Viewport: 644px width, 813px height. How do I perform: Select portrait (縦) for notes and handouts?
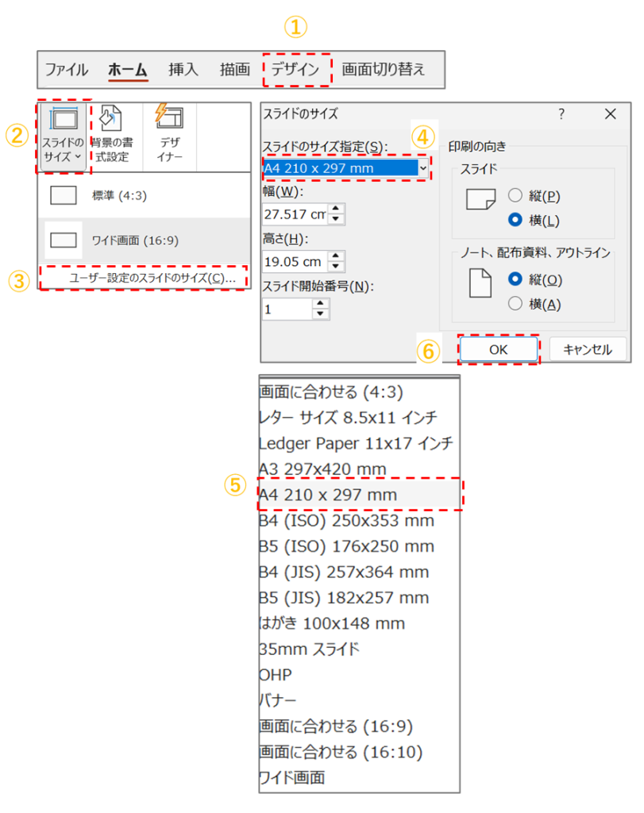[515, 279]
